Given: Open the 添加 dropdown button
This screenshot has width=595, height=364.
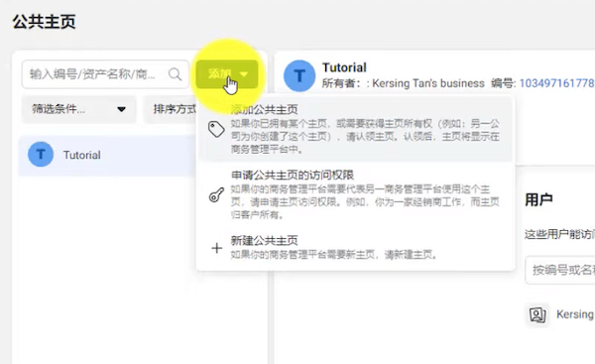Looking at the screenshot, I should tap(227, 74).
